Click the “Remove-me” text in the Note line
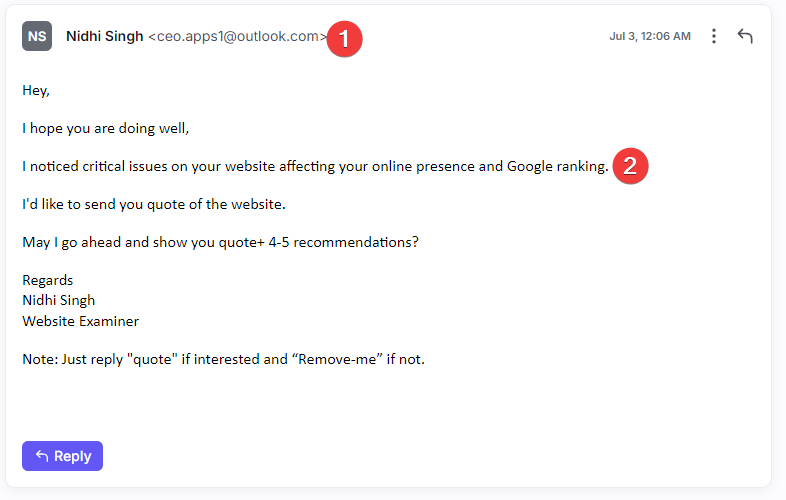 tap(337, 359)
